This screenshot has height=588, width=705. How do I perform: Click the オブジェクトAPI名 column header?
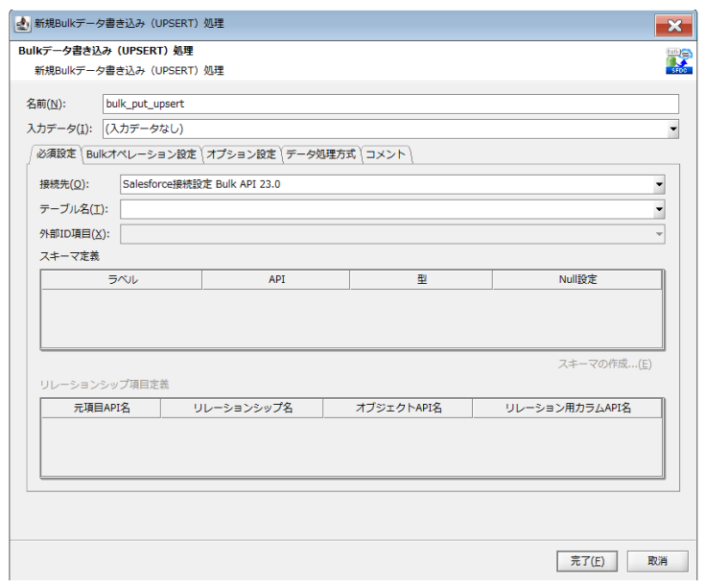coord(398,408)
